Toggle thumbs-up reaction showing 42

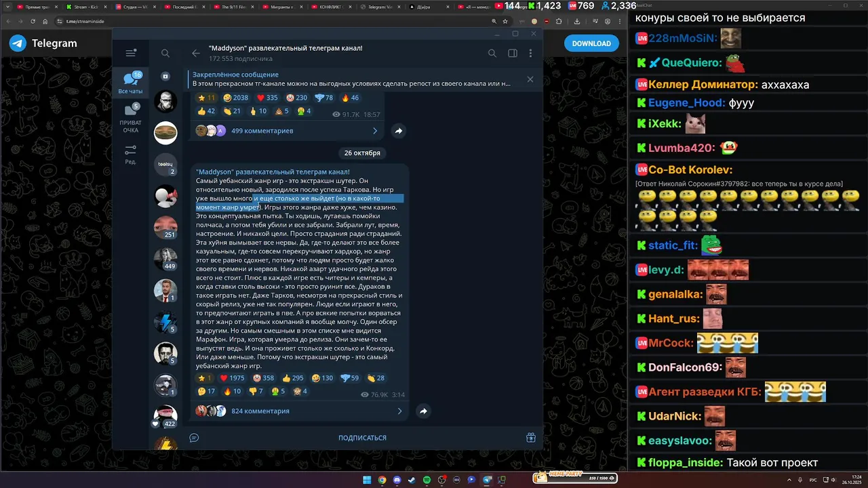point(206,111)
